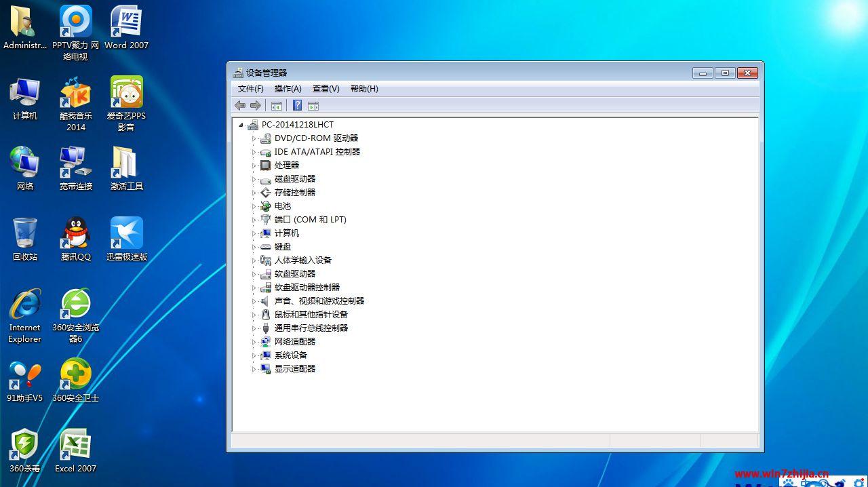This screenshot has width=868, height=487.
Task: Click the 存储控制器 device icon
Action: tap(266, 193)
